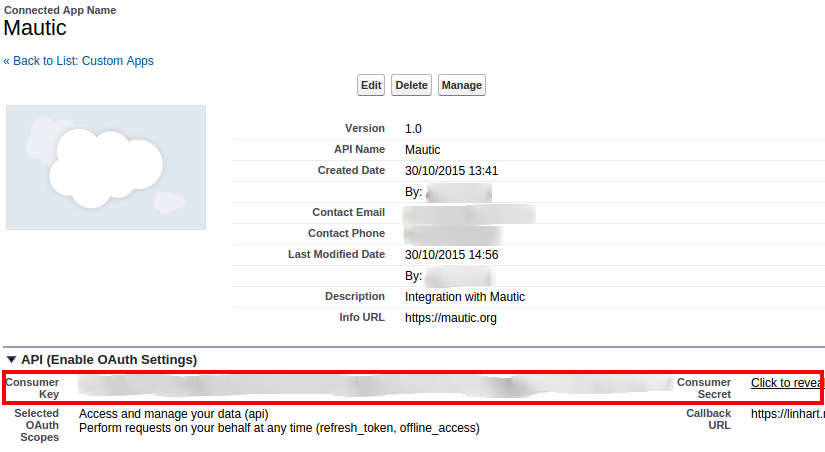The height and width of the screenshot is (452, 825).
Task: Click the Created Date value 30/10/2015 13:41
Action: 451,171
